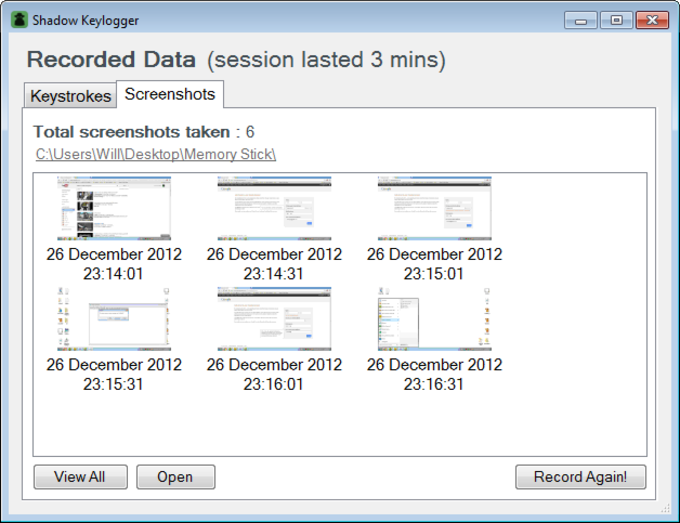Click the View All button
Image resolution: width=680 pixels, height=523 pixels.
click(x=80, y=477)
